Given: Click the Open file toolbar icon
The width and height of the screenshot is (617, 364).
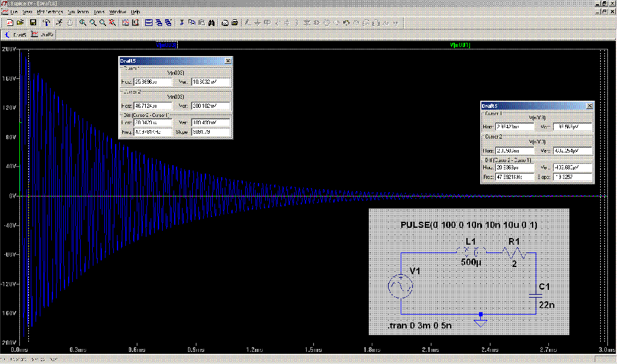Looking at the screenshot, I should point(20,23).
